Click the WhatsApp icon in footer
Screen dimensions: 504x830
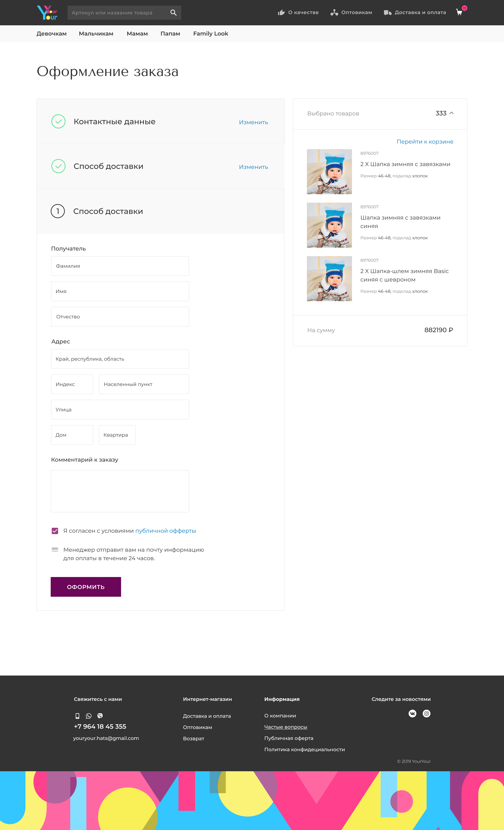click(x=89, y=716)
